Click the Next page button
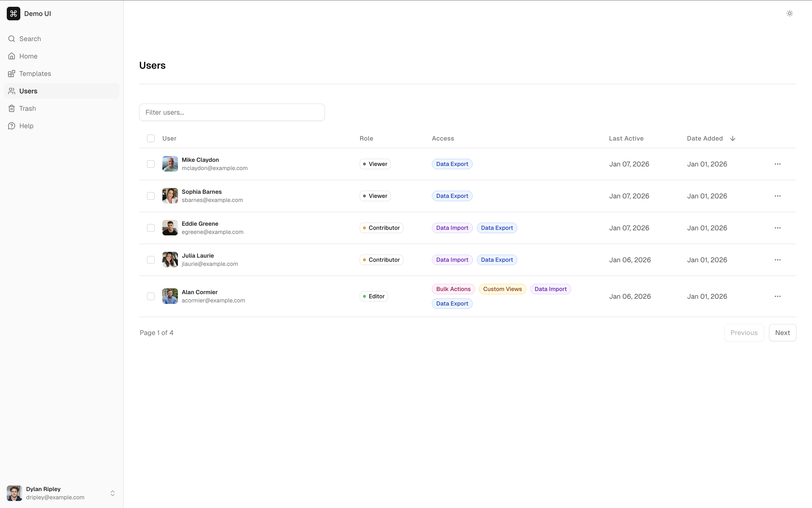This screenshot has width=812, height=508. point(783,333)
